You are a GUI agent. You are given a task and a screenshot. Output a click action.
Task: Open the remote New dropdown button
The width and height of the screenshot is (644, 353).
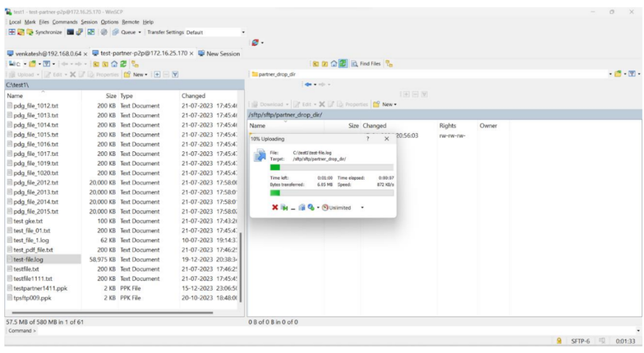(387, 104)
